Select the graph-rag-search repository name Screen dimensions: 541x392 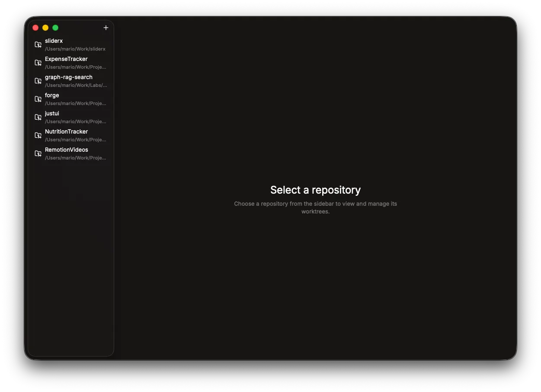tap(69, 77)
